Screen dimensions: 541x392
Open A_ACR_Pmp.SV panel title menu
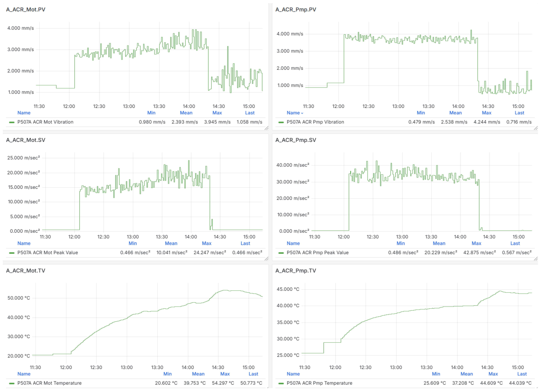pyautogui.click(x=296, y=140)
